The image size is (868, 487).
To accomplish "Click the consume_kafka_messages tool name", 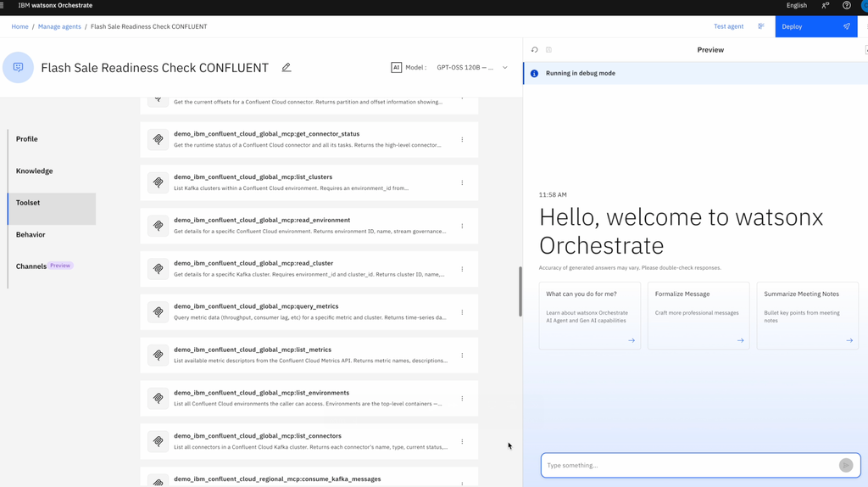I will tap(277, 479).
